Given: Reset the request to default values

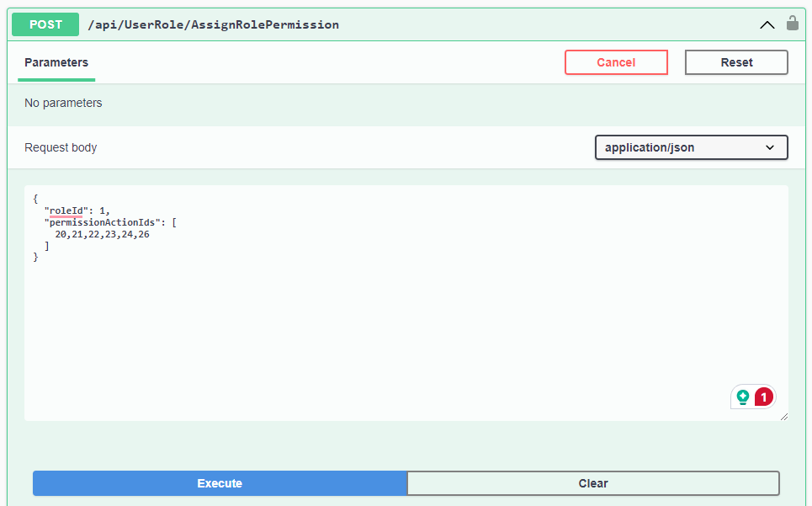Looking at the screenshot, I should click(735, 62).
